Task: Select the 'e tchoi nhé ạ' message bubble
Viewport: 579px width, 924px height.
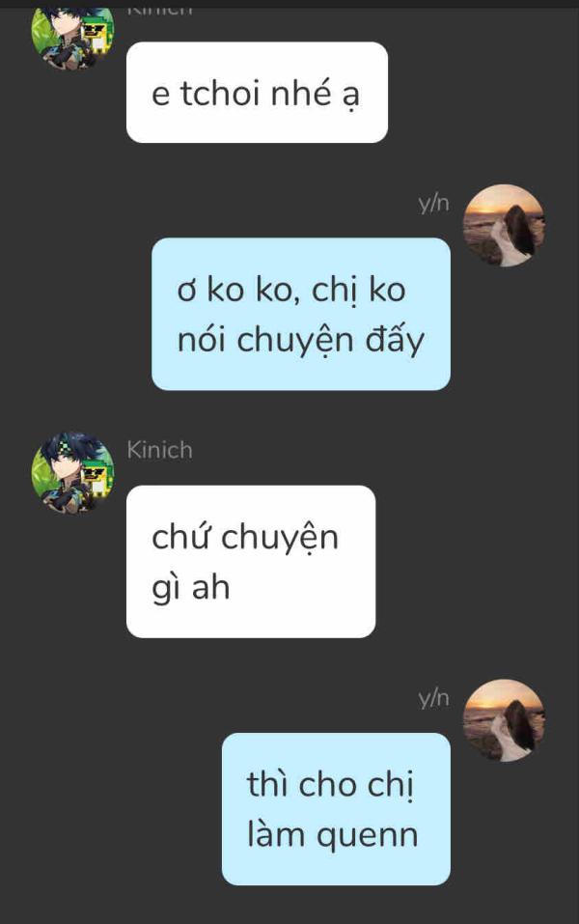Action: (x=257, y=93)
